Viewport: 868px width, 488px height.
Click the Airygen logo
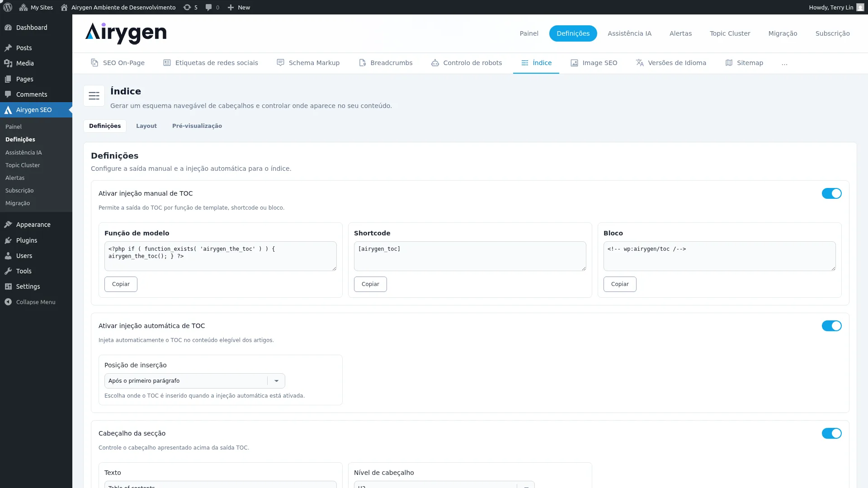pyautogui.click(x=126, y=33)
